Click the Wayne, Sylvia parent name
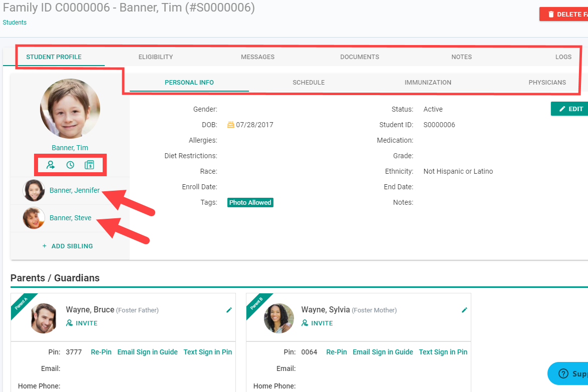 (x=326, y=310)
